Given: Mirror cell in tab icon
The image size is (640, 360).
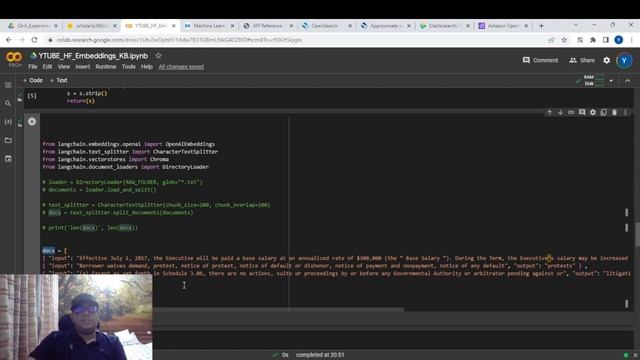Looking at the screenshot, I should tap(603, 112).
